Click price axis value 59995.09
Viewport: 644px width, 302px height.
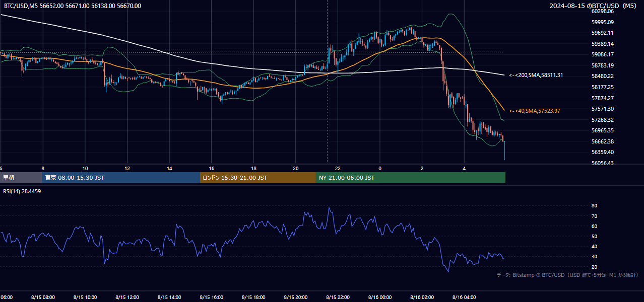603,22
